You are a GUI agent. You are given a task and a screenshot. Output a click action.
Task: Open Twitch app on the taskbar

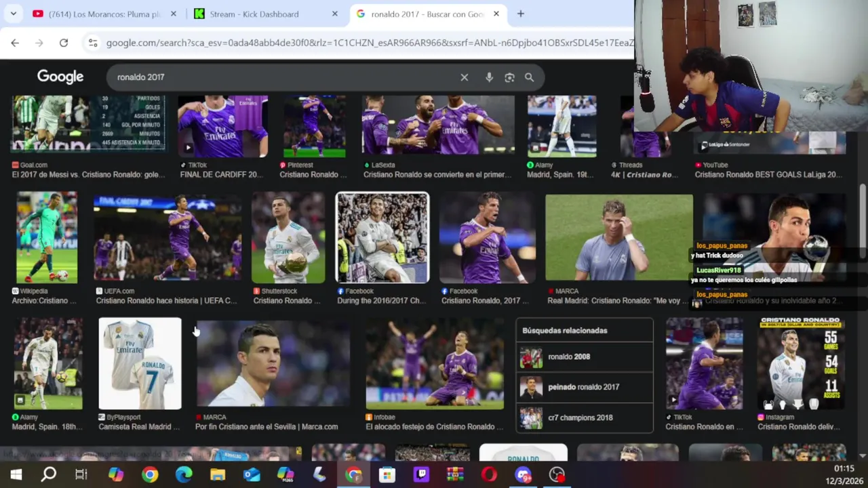click(421, 474)
